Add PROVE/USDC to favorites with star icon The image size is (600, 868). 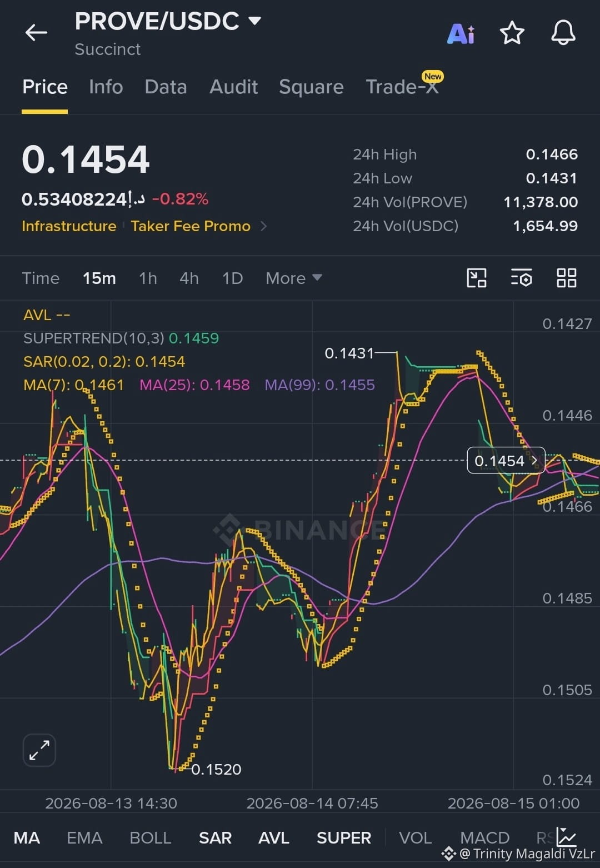click(x=512, y=33)
